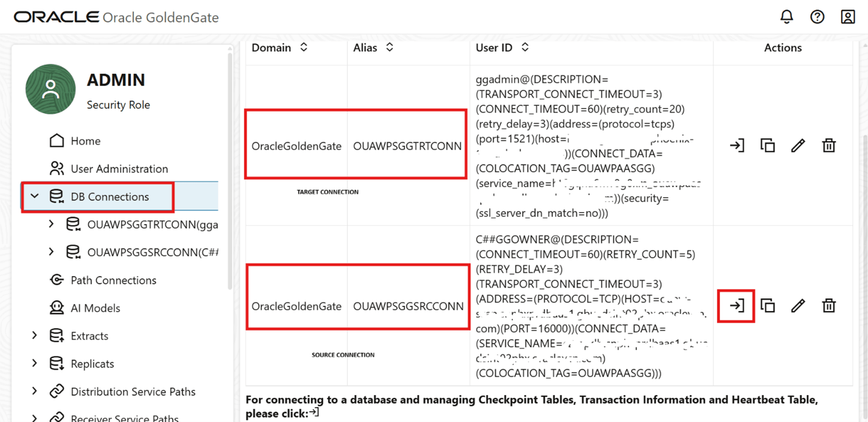Expand the Extracts section
Viewport: 868px width, 422px height.
point(34,335)
